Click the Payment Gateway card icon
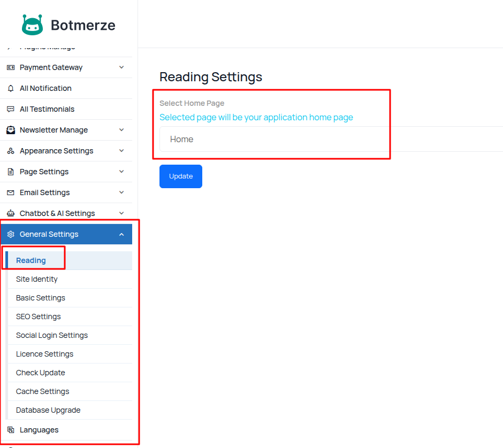Image resolution: width=503 pixels, height=448 pixels. 11,67
